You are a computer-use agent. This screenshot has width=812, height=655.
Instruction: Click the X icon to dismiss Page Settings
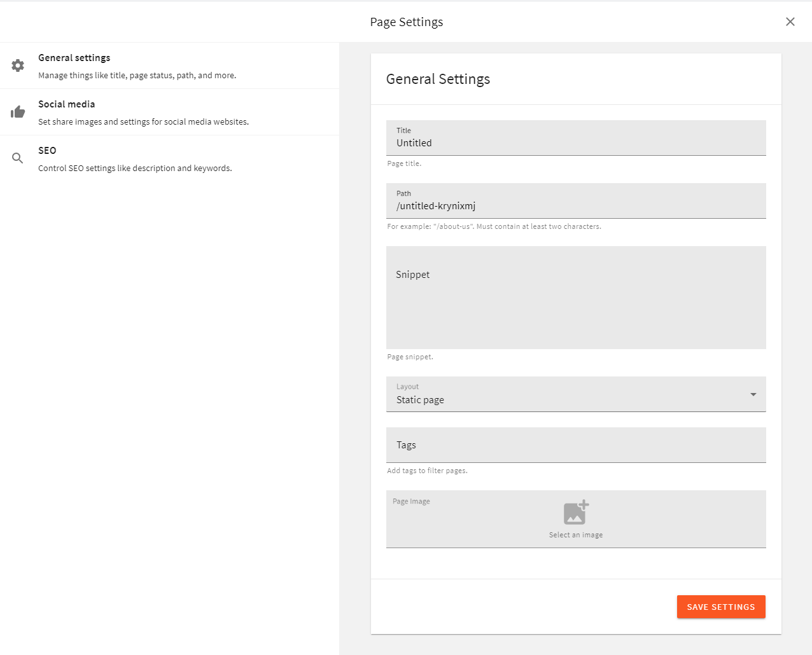[x=790, y=21]
